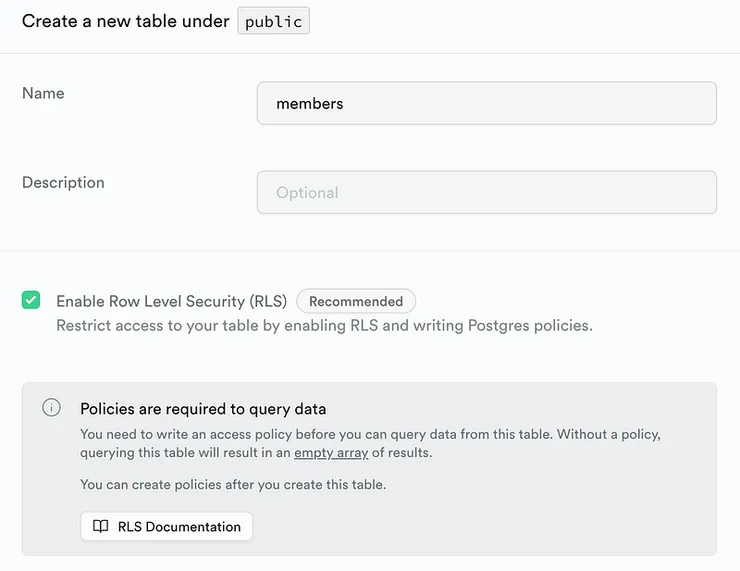The image size is (740, 571).
Task: Click 'You can create policies after' sentence
Action: point(232,485)
